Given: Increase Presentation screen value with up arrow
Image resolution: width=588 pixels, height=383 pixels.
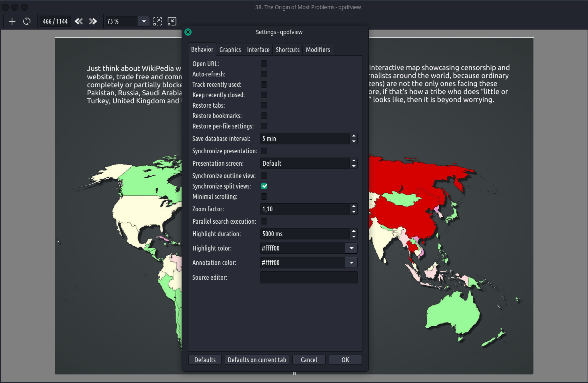Looking at the screenshot, I should (x=354, y=160).
